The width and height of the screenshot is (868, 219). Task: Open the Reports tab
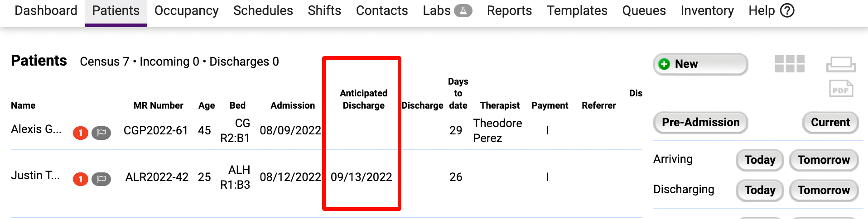click(509, 10)
